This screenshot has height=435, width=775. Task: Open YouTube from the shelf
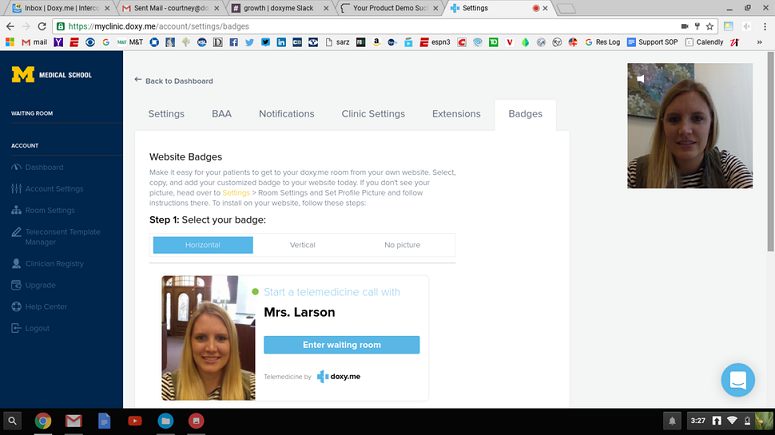(135, 421)
